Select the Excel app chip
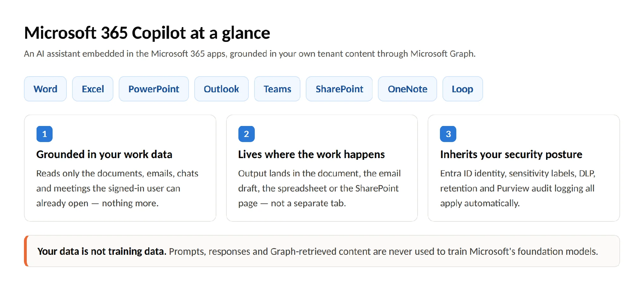This screenshot has width=644, height=291. [93, 89]
